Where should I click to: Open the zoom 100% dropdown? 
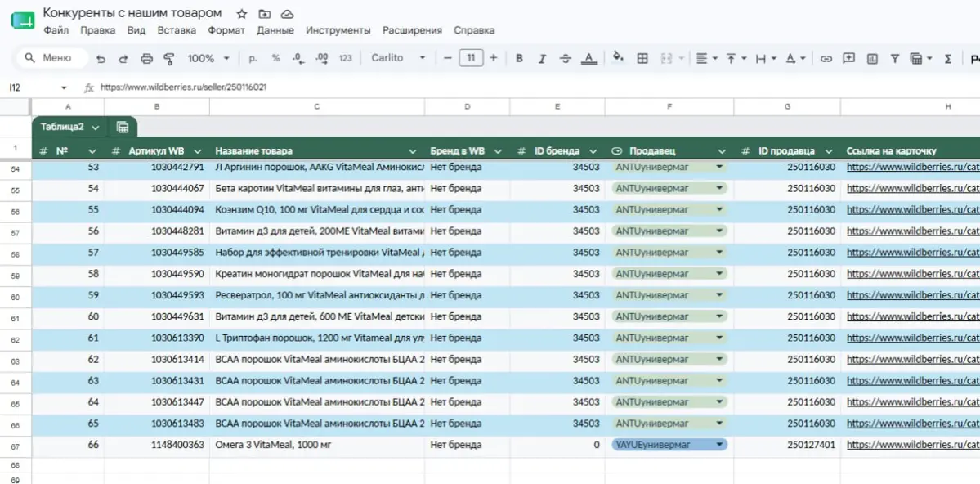(208, 58)
